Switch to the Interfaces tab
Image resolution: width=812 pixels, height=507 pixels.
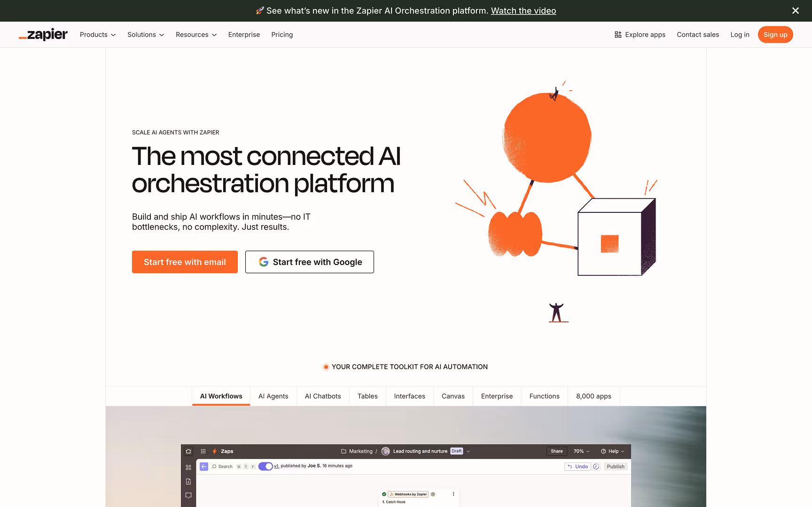click(410, 396)
